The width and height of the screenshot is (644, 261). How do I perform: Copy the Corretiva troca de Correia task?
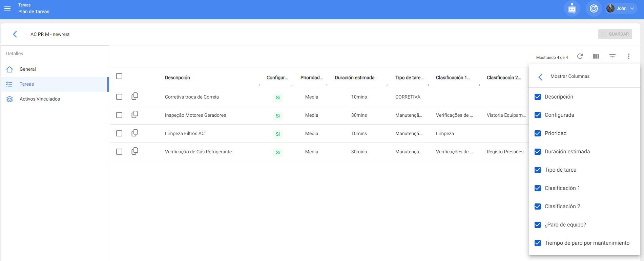pyautogui.click(x=135, y=96)
